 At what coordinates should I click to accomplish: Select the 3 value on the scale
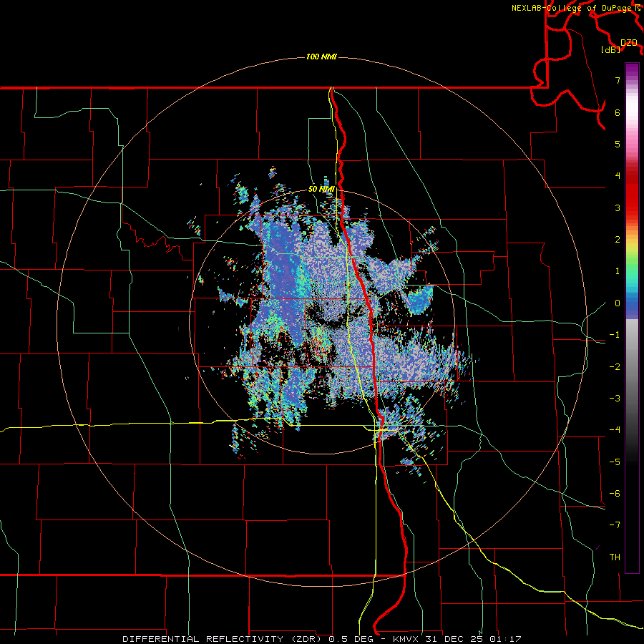pyautogui.click(x=618, y=208)
